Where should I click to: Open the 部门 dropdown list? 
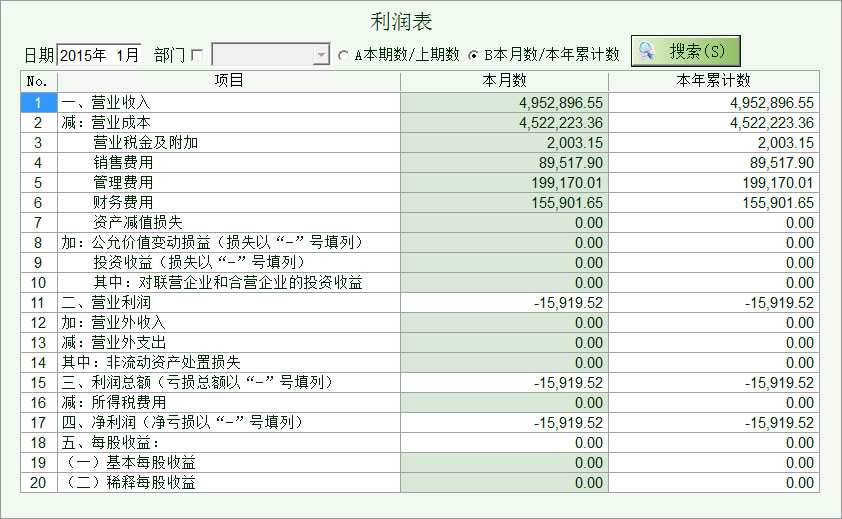coord(321,54)
